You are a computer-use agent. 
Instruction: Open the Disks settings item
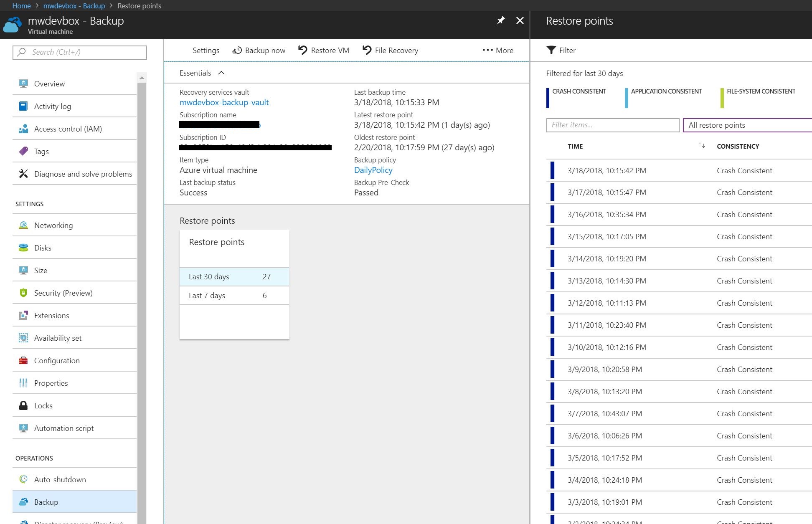[74, 248]
